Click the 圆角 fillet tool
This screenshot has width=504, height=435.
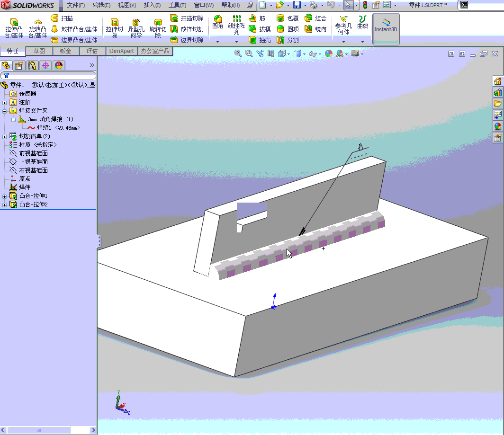(x=217, y=23)
